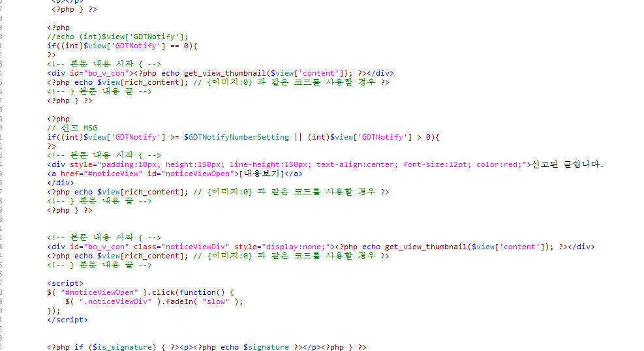
Task: Click the standalone "</div>" line
Action: click(61, 183)
